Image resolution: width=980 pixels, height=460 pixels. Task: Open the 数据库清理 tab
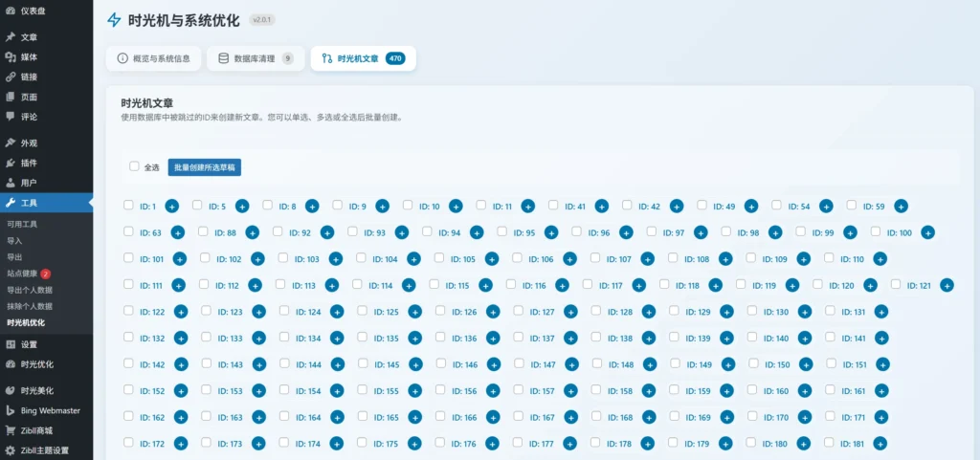256,58
